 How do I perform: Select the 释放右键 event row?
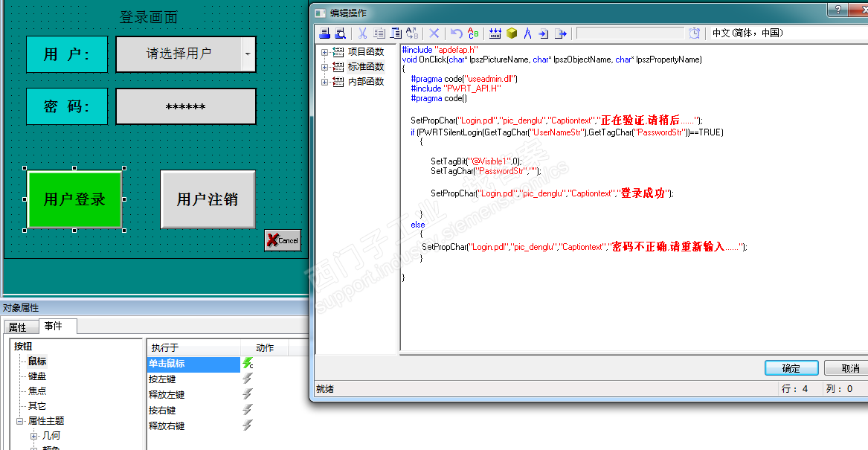click(x=193, y=425)
